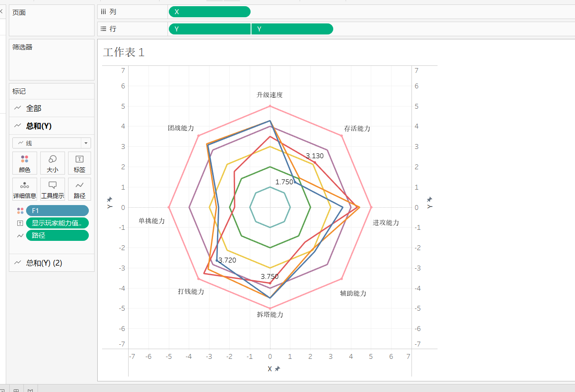The height and width of the screenshot is (392, 575).
Task: Click the innermost teal octagon top vertex
Action: [270, 187]
